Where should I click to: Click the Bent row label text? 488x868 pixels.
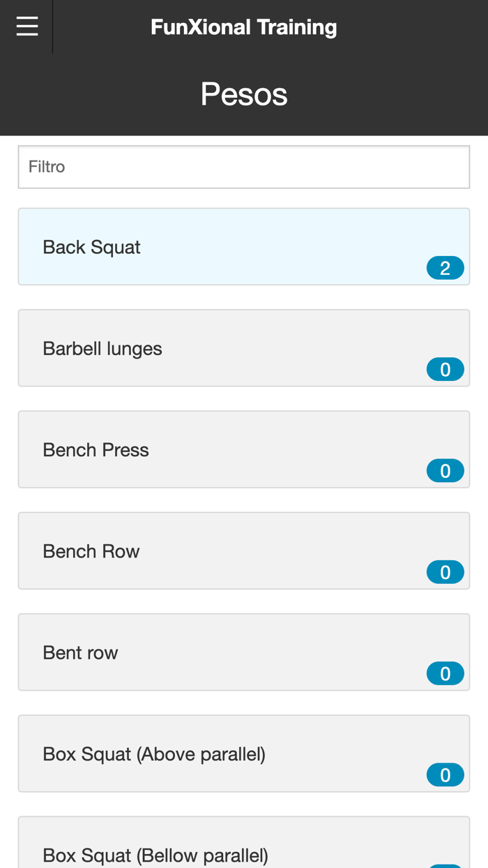80,653
